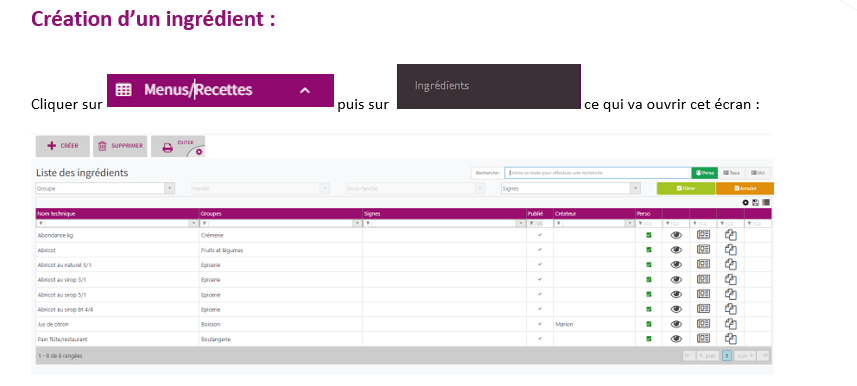Toggle Perso checkbox for Abondance kg
Screen dimensions: 857x386
click(x=649, y=235)
